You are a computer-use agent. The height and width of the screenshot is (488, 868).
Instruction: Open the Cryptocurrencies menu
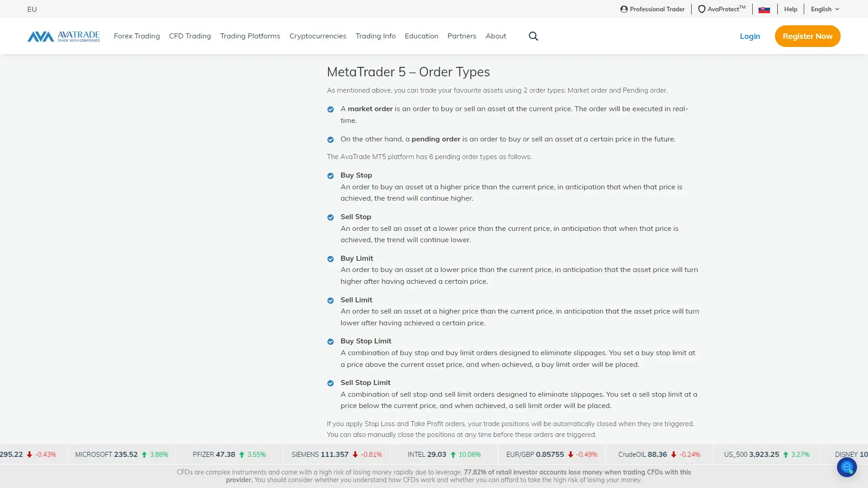click(x=318, y=36)
